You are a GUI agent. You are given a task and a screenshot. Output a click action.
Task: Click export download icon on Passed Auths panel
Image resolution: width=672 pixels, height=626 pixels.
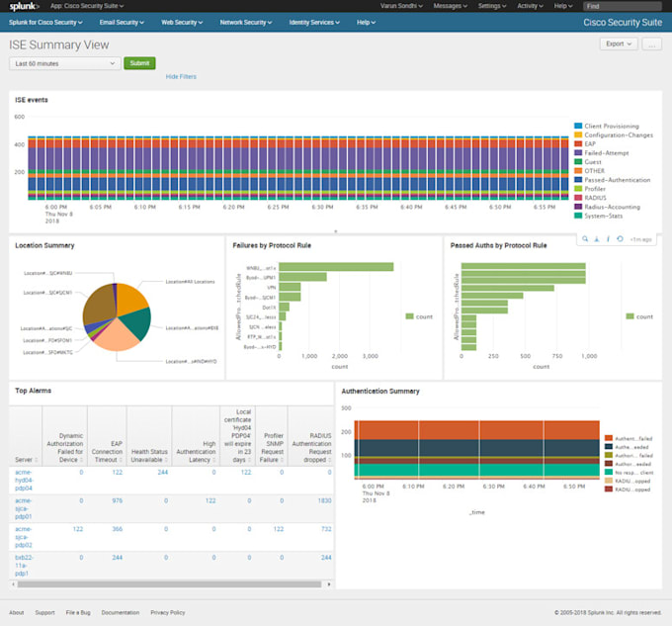(597, 238)
